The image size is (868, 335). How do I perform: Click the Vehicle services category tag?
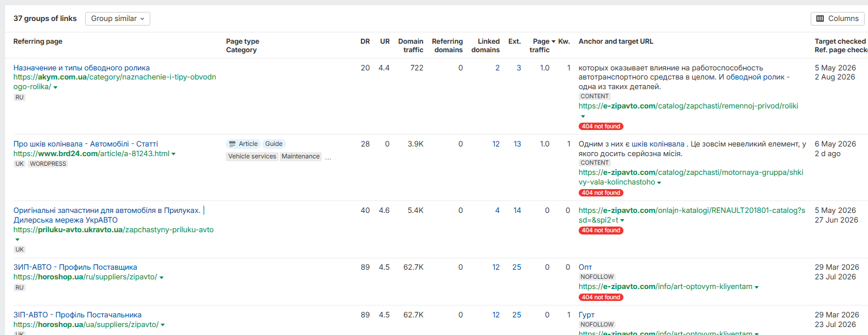click(252, 156)
